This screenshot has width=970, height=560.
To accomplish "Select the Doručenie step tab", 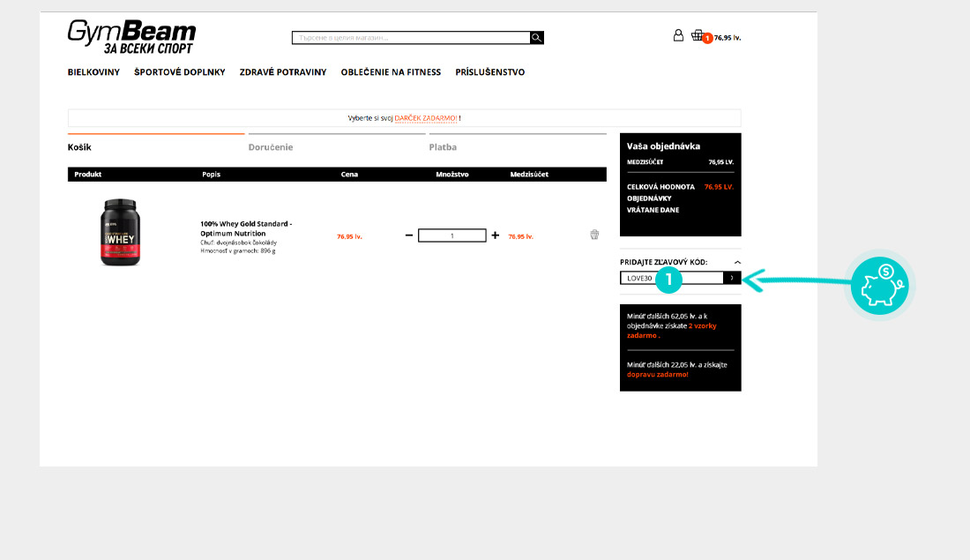I will coord(271,147).
